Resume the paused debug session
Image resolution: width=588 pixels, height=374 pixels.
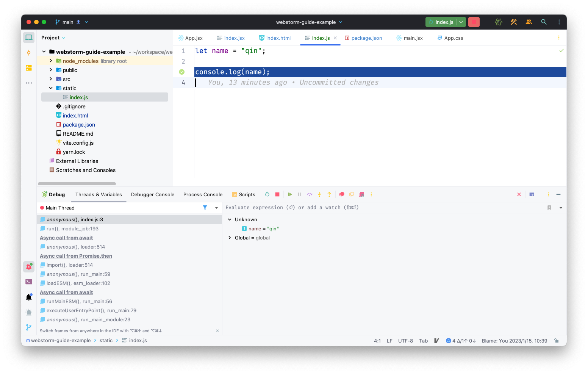pos(290,194)
